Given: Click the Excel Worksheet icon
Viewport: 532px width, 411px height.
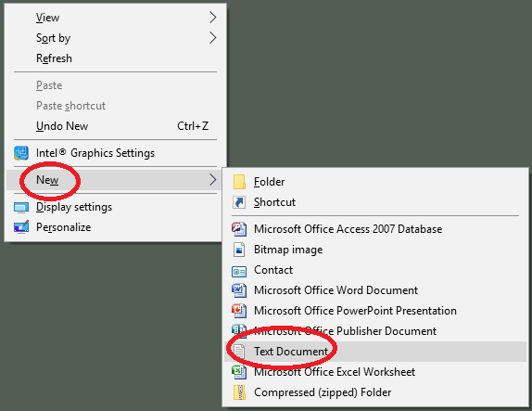Looking at the screenshot, I should pos(239,372).
